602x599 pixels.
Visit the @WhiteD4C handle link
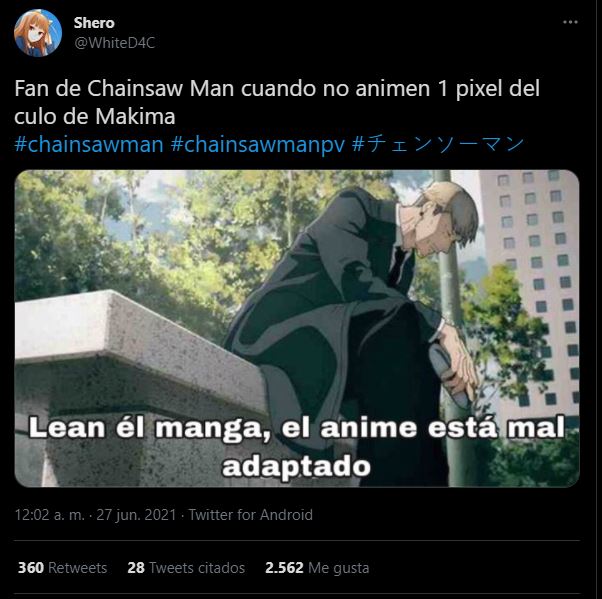(x=114, y=43)
